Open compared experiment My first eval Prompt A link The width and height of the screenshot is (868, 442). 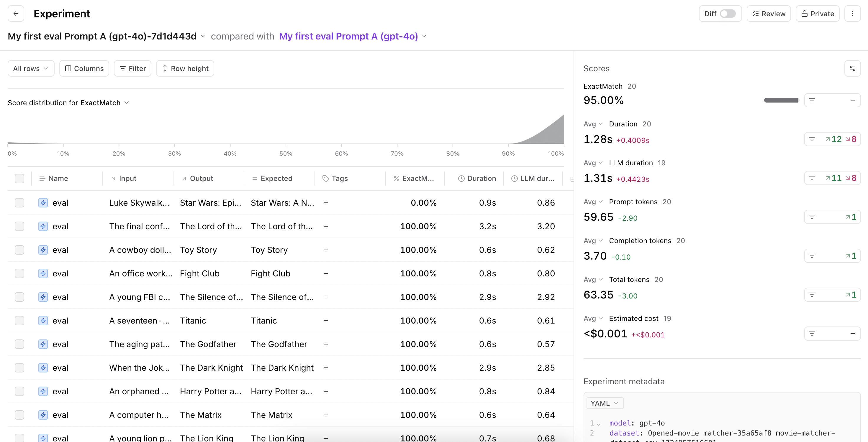click(x=348, y=36)
